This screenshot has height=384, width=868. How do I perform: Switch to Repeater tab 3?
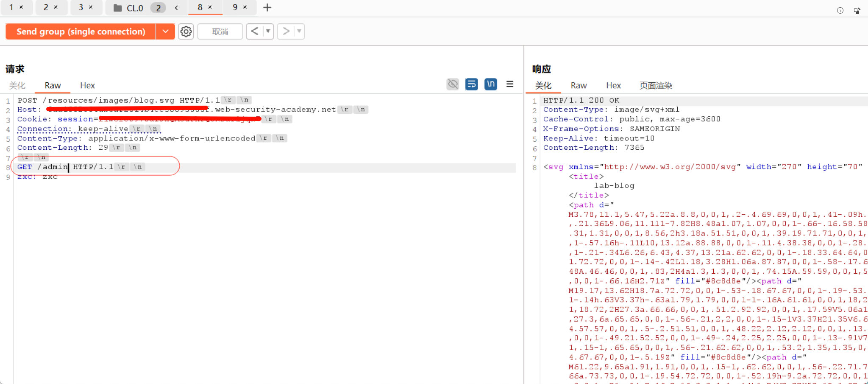[81, 7]
